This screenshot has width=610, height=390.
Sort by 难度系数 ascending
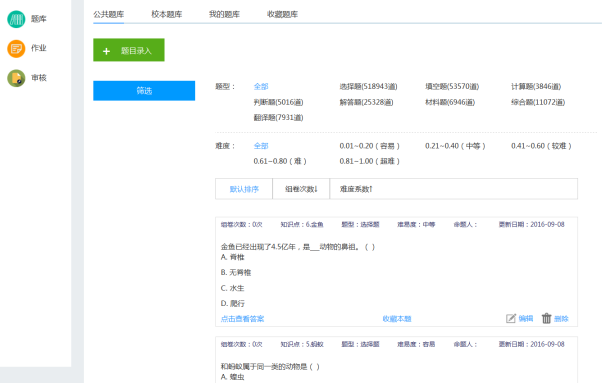356,189
